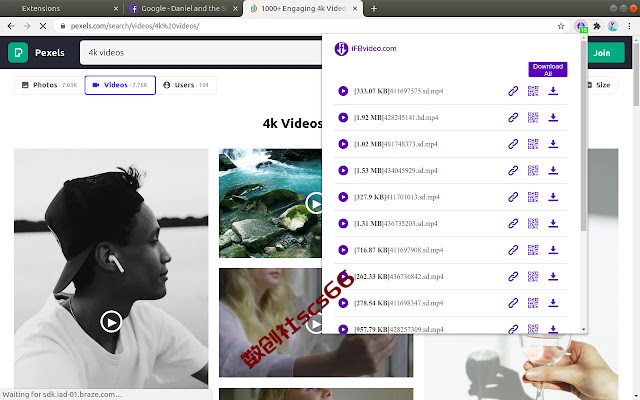Open a new browser tab
Viewport: 640px width, 400px height.
pos(373,9)
